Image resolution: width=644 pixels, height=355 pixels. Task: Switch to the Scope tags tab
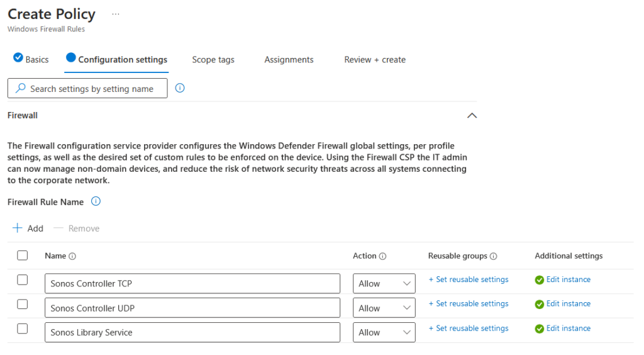coord(213,60)
